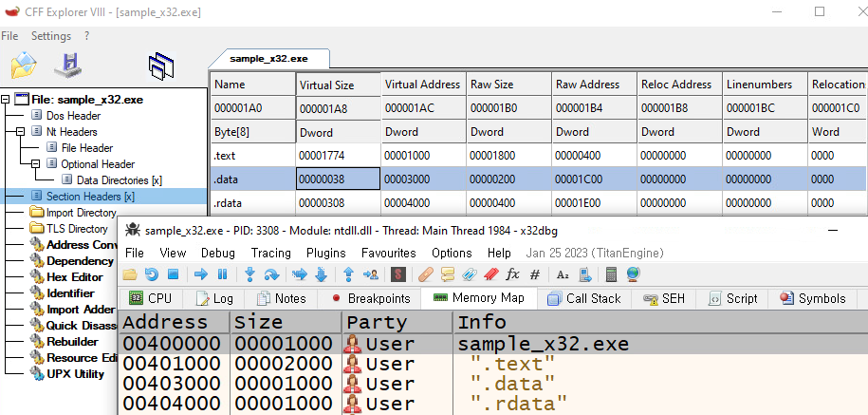This screenshot has width=868, height=415.
Task: Switch to the Symbols tab
Action: coord(813,298)
